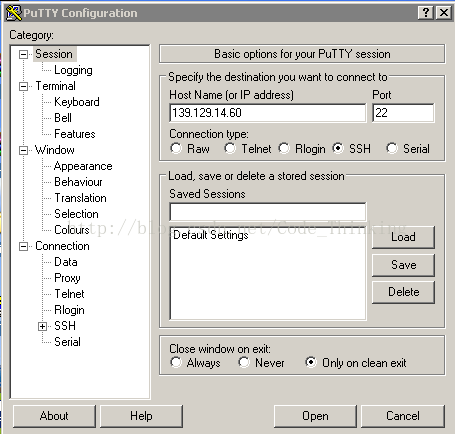
Task: Collapse the Session tree node
Action: point(23,54)
